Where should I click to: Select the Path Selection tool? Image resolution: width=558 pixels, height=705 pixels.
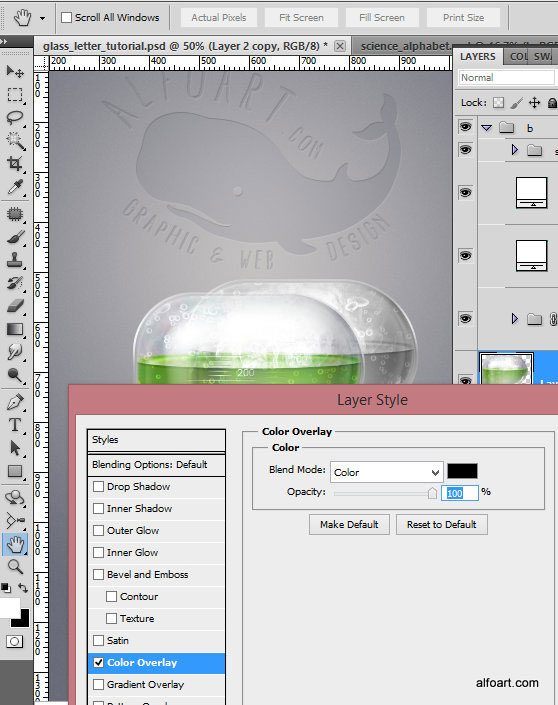[x=15, y=448]
